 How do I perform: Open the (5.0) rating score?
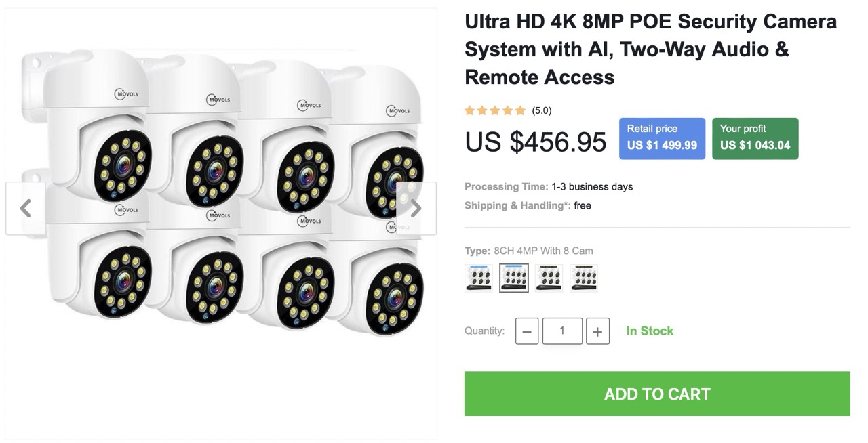click(542, 110)
